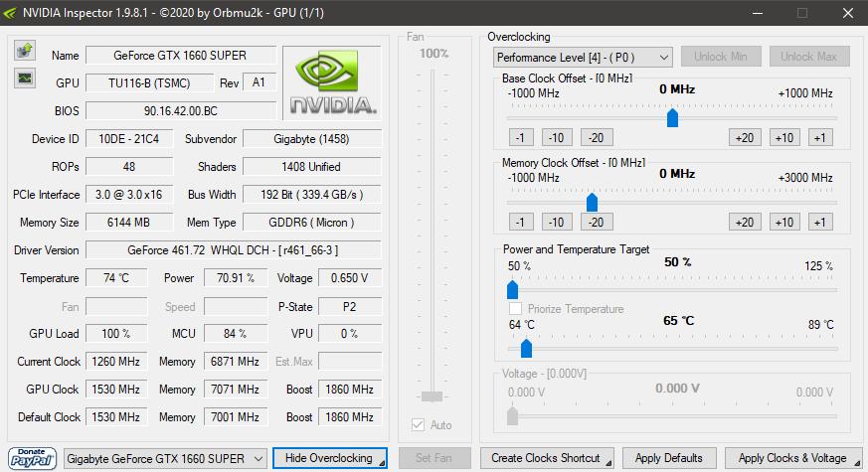Open the sensor monitoring graph icon

click(24, 79)
